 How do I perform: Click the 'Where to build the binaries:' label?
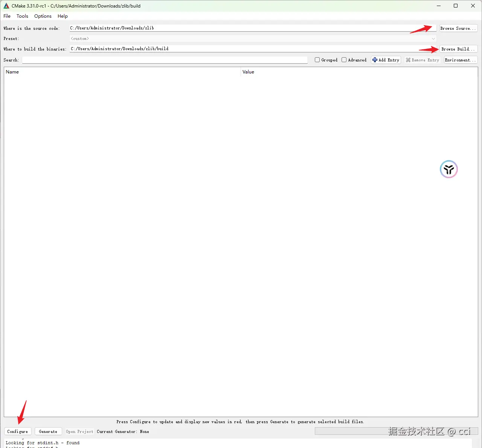(x=35, y=49)
